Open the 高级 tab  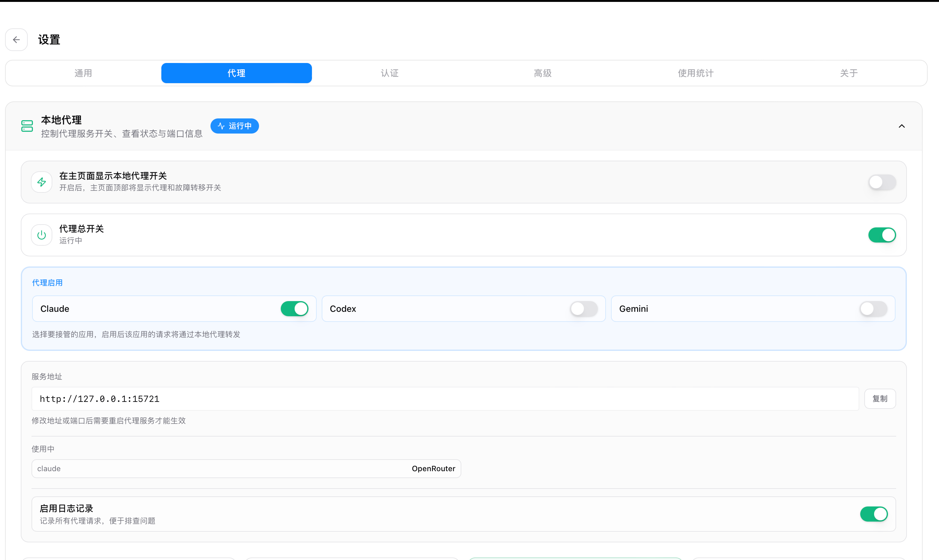543,73
